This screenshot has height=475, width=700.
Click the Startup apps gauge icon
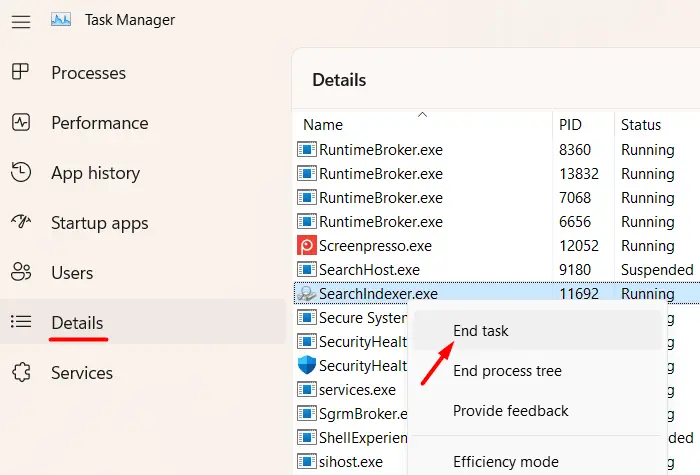click(21, 221)
